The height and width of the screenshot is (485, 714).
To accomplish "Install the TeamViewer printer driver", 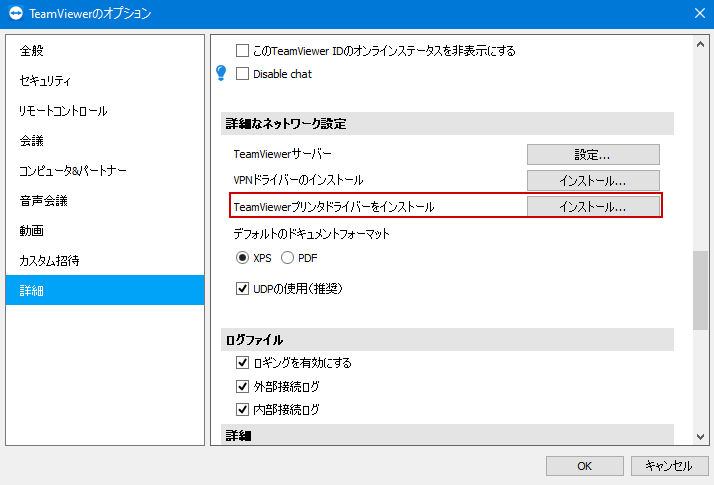I will [x=593, y=207].
